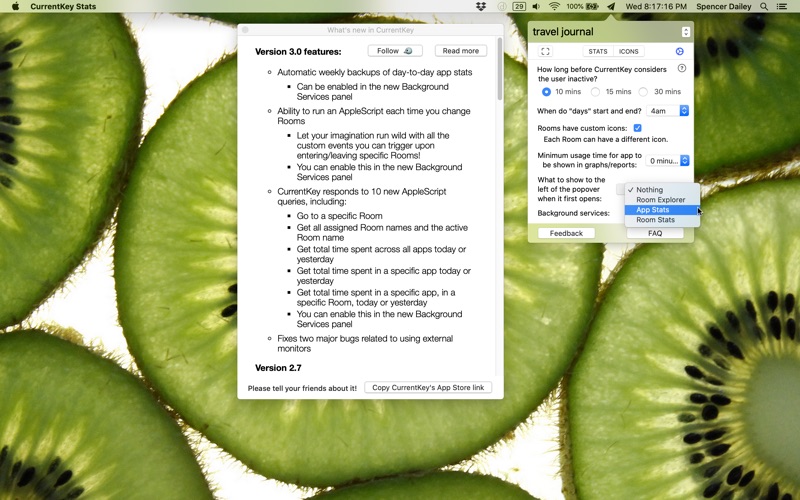The width and height of the screenshot is (800, 500).
Task: Open Notification Center list icon
Action: 782,7
